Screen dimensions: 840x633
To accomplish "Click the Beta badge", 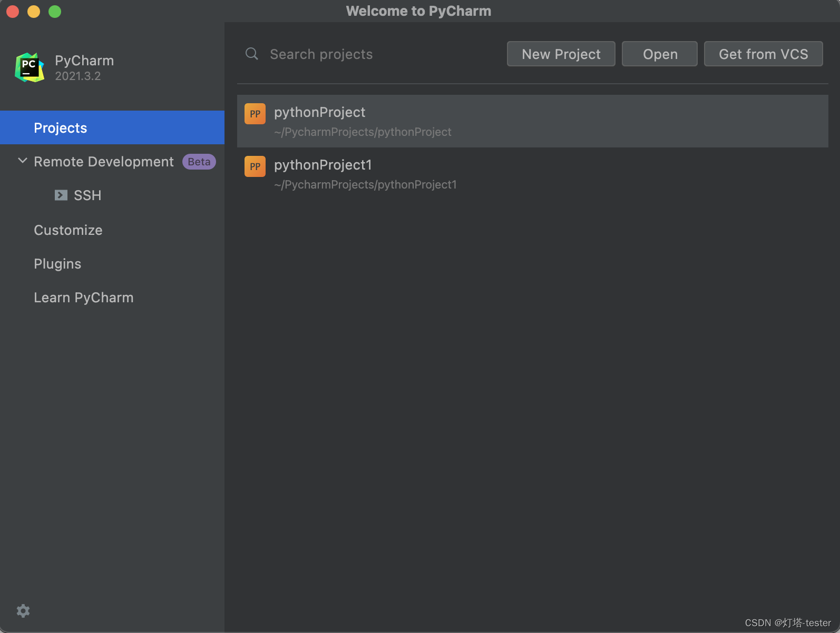I will 199,162.
